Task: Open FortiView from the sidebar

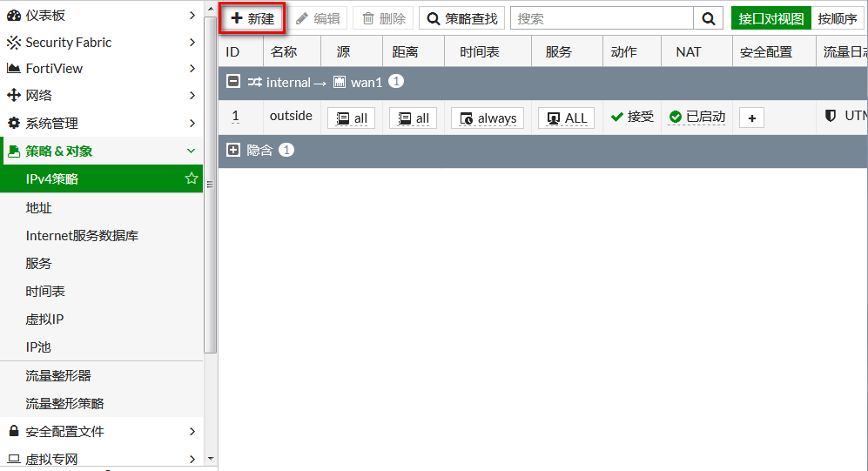Action: [101, 68]
